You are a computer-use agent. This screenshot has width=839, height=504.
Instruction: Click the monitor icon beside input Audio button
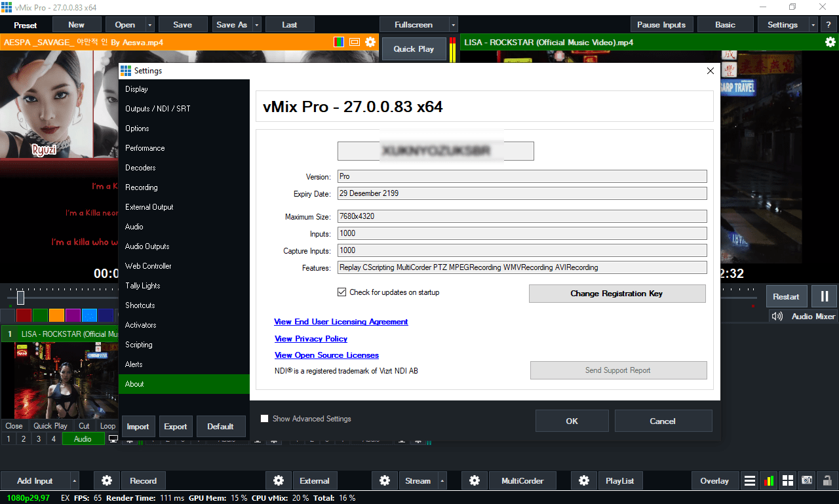[x=113, y=439]
